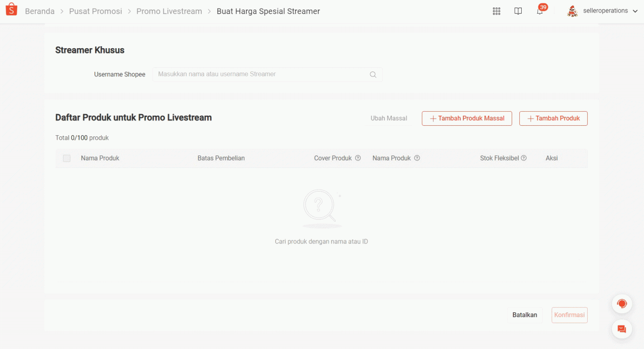Click the search magnifier in Username field
The height and width of the screenshot is (349, 644).
click(373, 74)
